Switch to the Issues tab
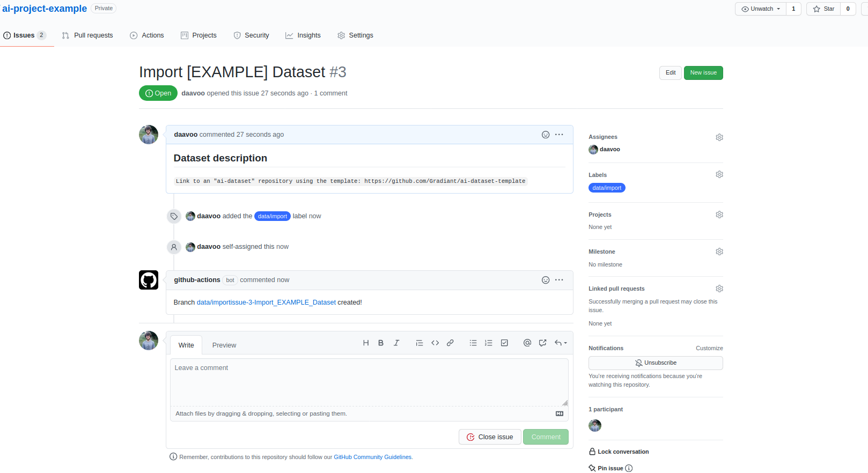The height and width of the screenshot is (473, 868). pyautogui.click(x=25, y=35)
